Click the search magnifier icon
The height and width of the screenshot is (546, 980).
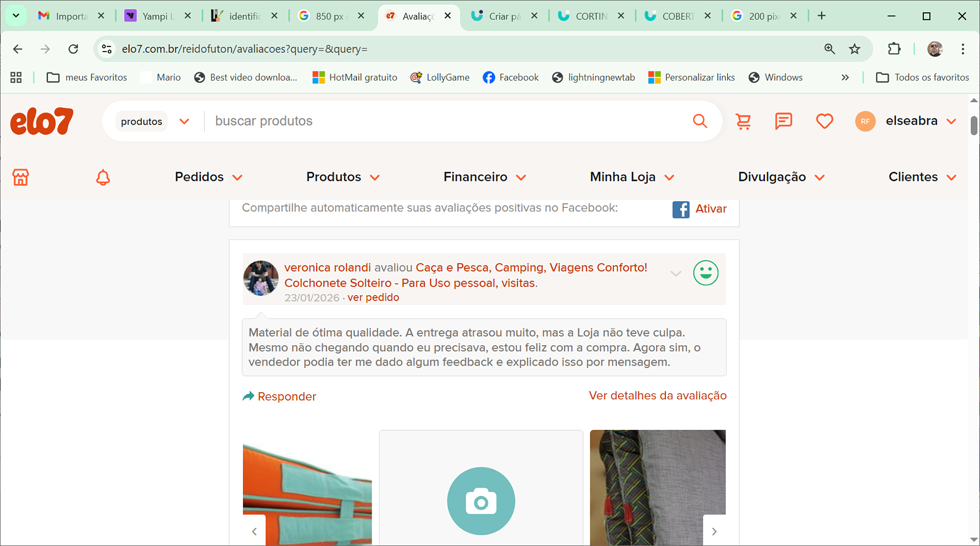click(700, 121)
